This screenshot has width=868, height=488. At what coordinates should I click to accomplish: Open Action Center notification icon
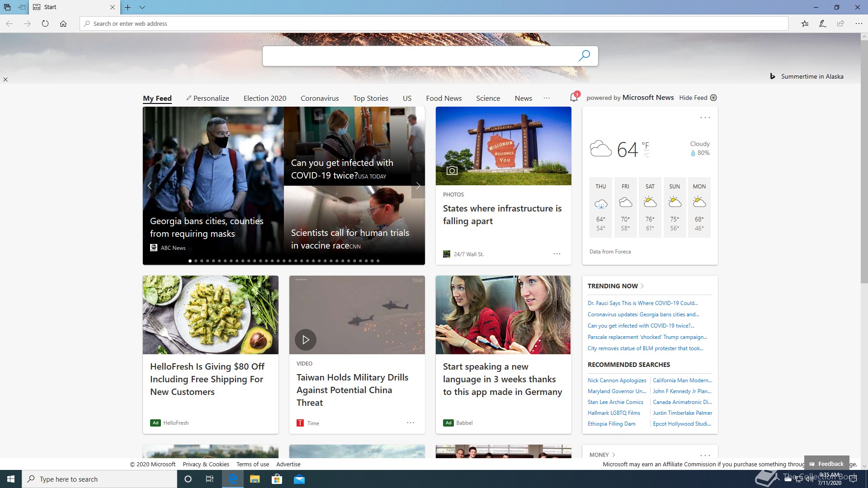click(x=853, y=479)
